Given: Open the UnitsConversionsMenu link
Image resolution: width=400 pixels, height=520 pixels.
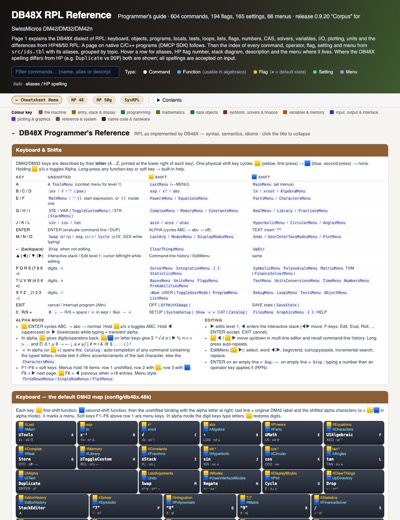Looking at the screenshot, I should pyautogui.click(x=297, y=280).
